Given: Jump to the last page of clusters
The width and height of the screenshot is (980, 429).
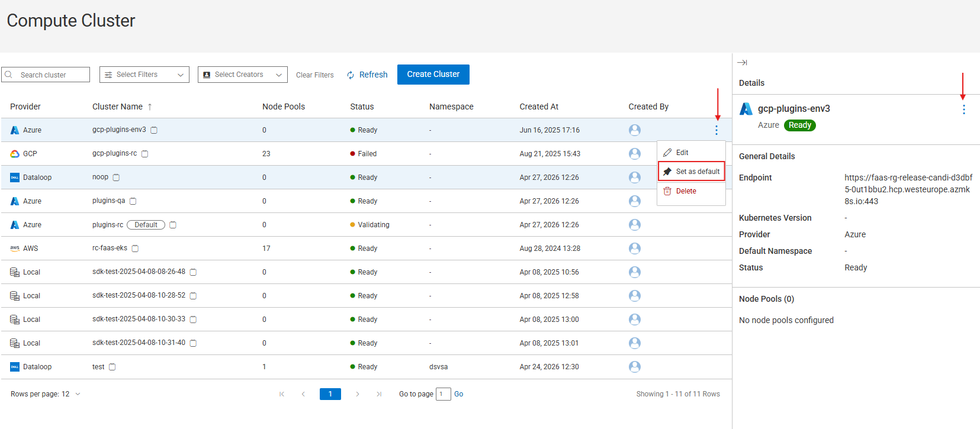Looking at the screenshot, I should [379, 394].
